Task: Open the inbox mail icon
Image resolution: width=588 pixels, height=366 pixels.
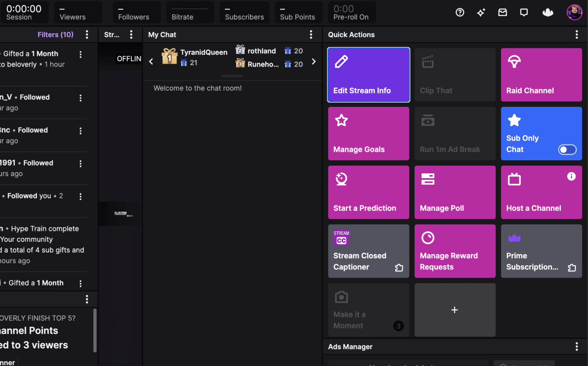Action: coord(503,13)
